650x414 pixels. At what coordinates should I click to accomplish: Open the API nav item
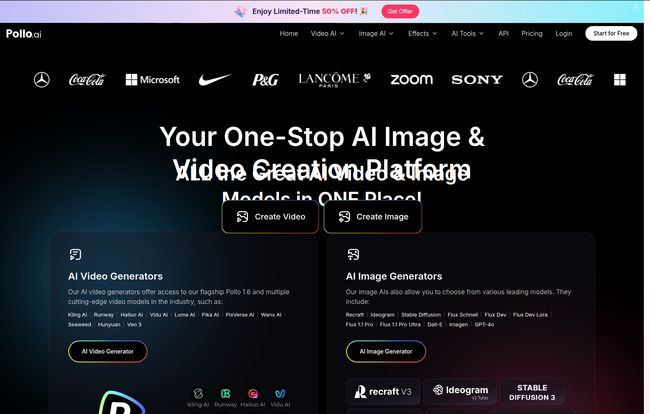click(504, 34)
